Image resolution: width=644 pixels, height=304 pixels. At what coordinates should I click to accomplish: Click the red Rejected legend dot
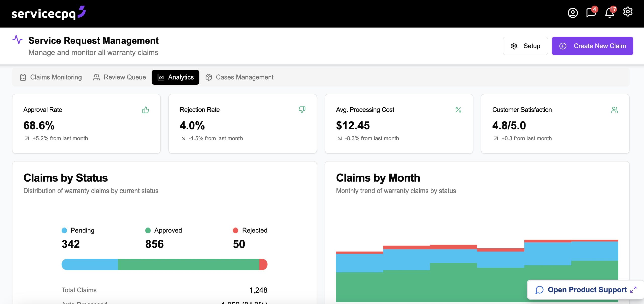click(x=235, y=230)
